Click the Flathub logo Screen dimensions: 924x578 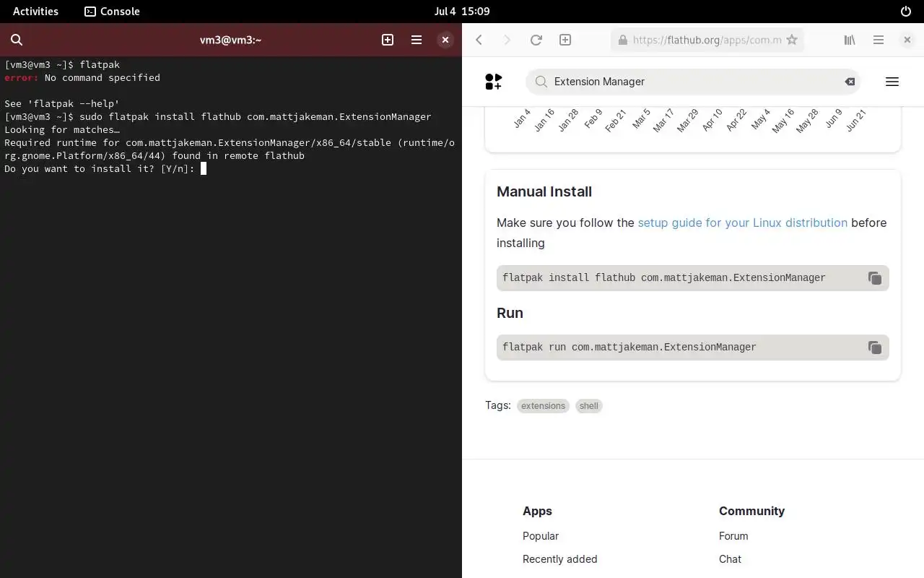tap(494, 82)
